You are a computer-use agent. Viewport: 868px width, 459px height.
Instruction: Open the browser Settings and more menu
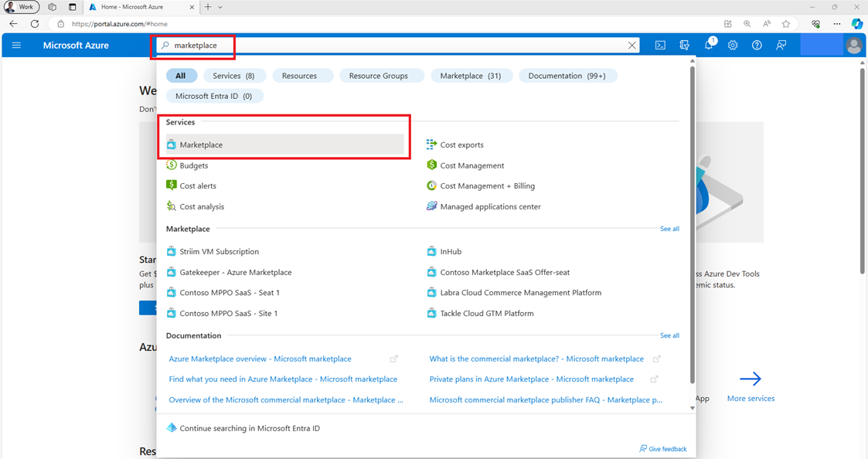(836, 24)
